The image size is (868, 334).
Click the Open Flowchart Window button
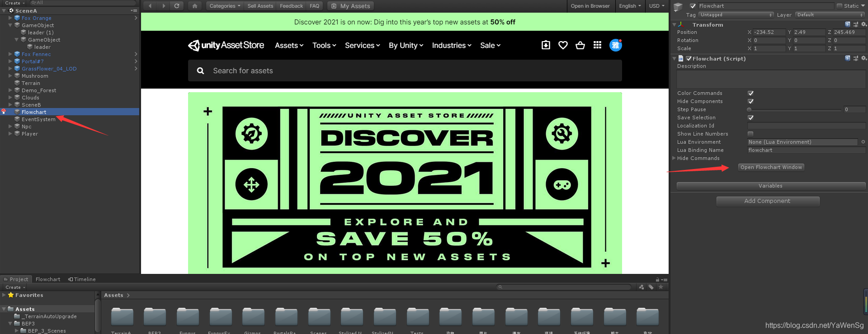point(771,167)
